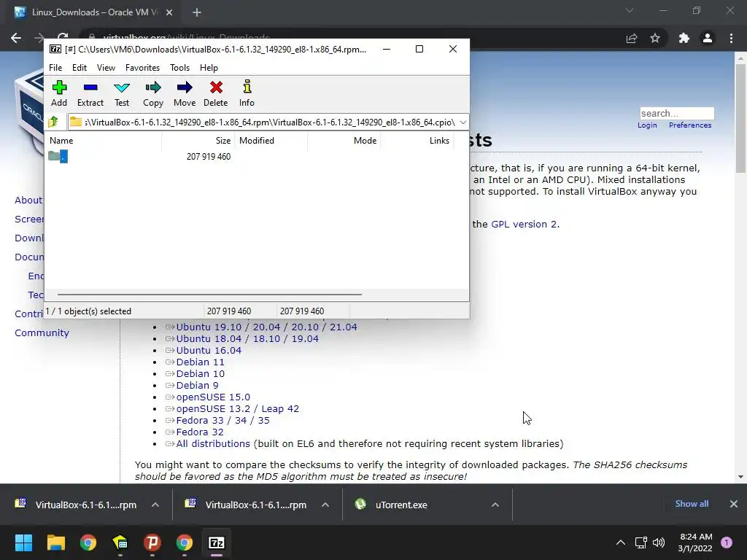
Task: Expand the 7-Zip address path dropdown
Action: pyautogui.click(x=463, y=122)
